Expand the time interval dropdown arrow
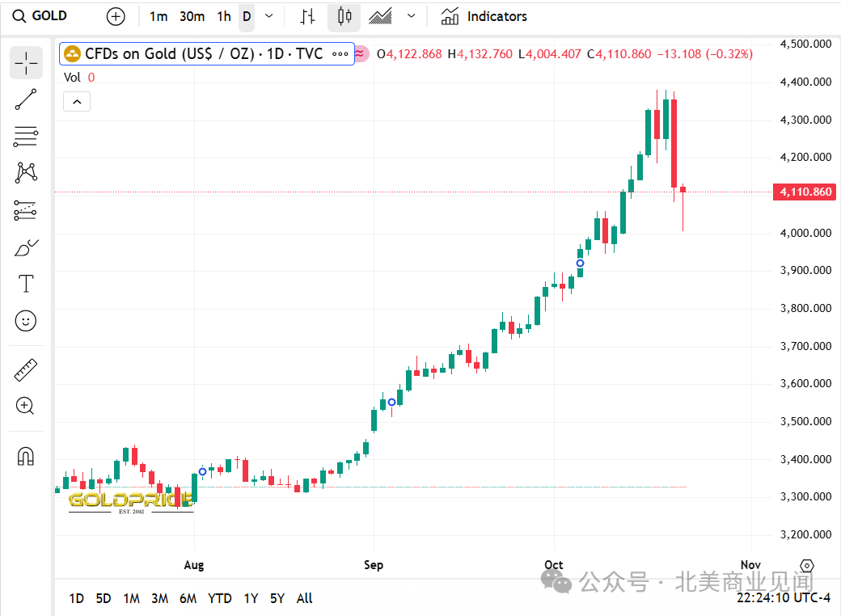 [x=269, y=16]
